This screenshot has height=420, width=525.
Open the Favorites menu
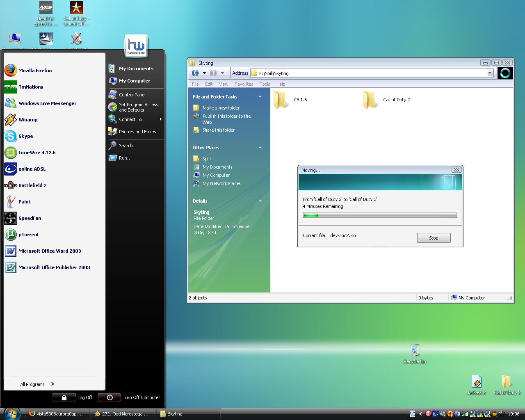tap(244, 84)
